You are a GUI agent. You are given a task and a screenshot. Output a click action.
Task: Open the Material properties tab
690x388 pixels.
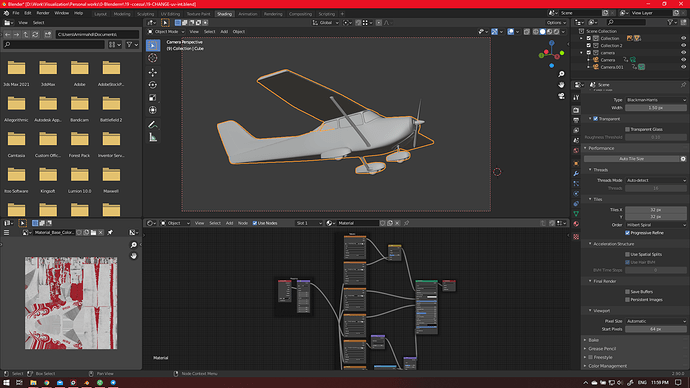pyautogui.click(x=576, y=224)
